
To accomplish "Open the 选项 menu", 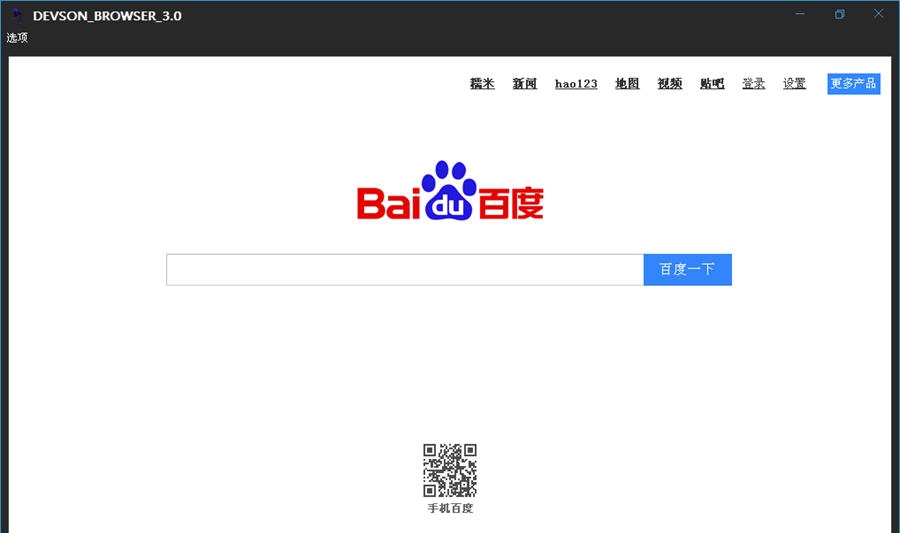I will pyautogui.click(x=17, y=38).
